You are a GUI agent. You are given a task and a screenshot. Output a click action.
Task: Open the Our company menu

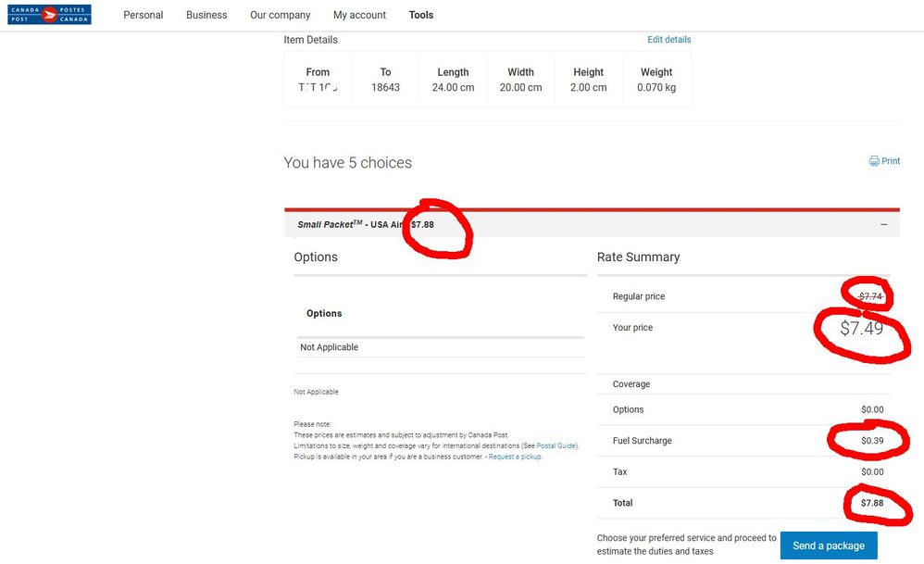click(280, 16)
